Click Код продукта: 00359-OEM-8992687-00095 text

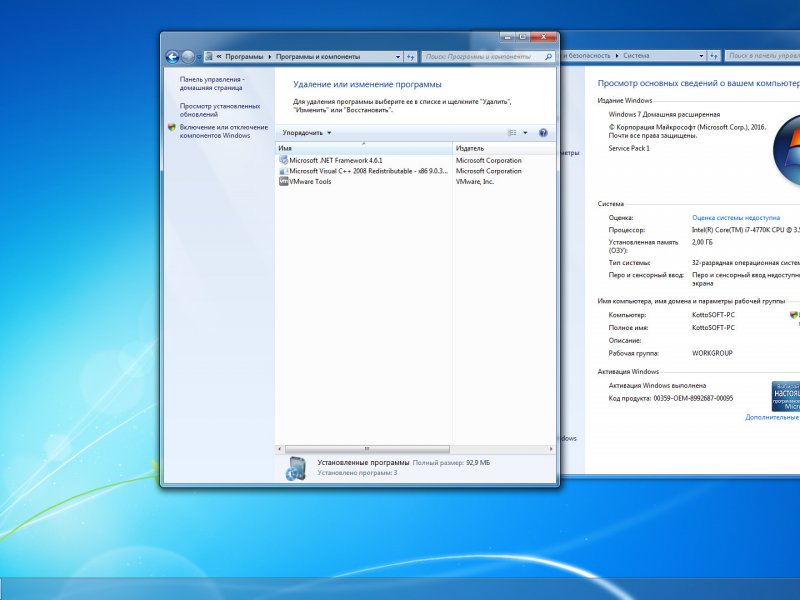point(670,398)
